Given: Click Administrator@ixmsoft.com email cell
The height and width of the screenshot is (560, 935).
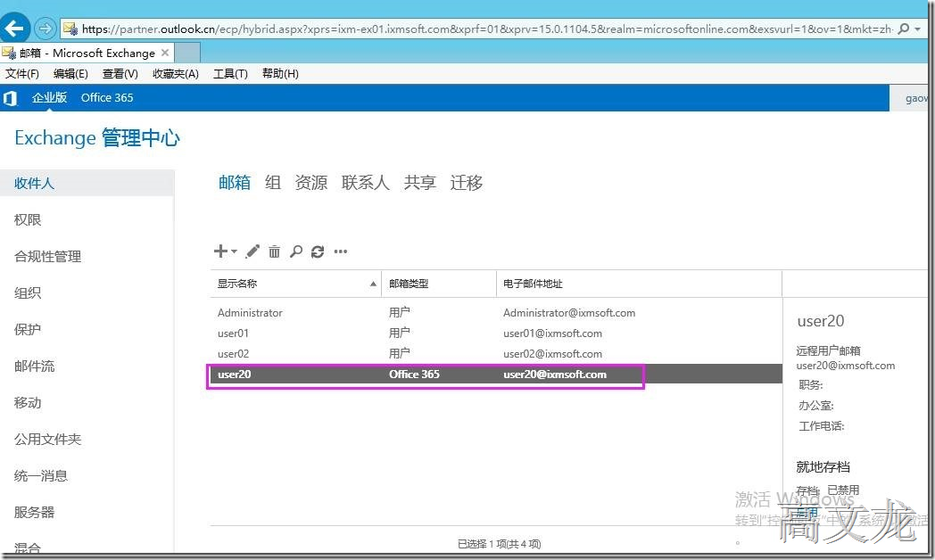Looking at the screenshot, I should (x=569, y=313).
